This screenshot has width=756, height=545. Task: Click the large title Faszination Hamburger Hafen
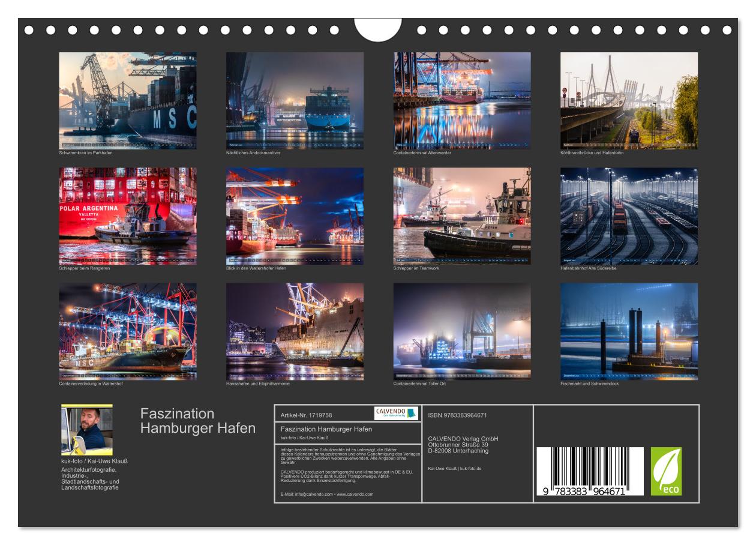pyautogui.click(x=198, y=421)
